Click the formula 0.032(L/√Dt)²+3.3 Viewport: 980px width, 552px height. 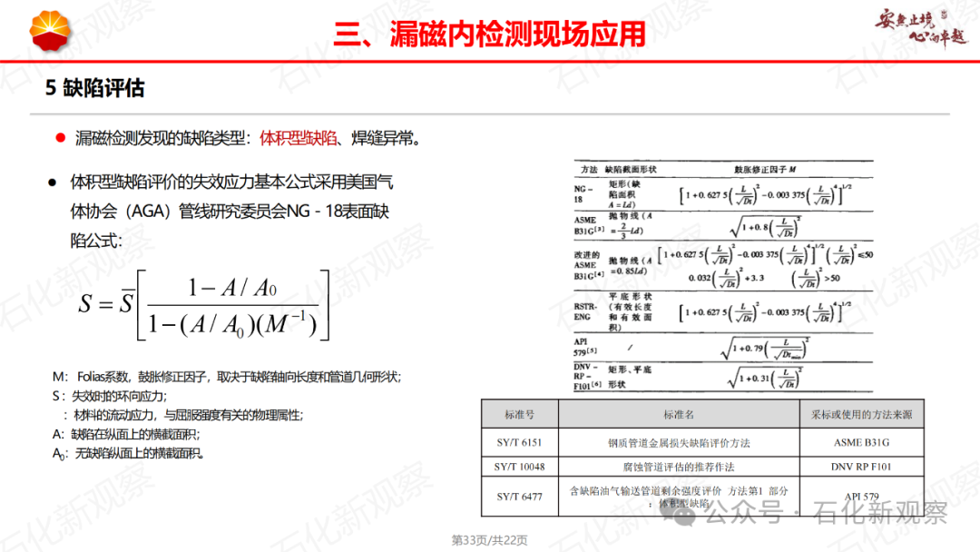click(726, 278)
